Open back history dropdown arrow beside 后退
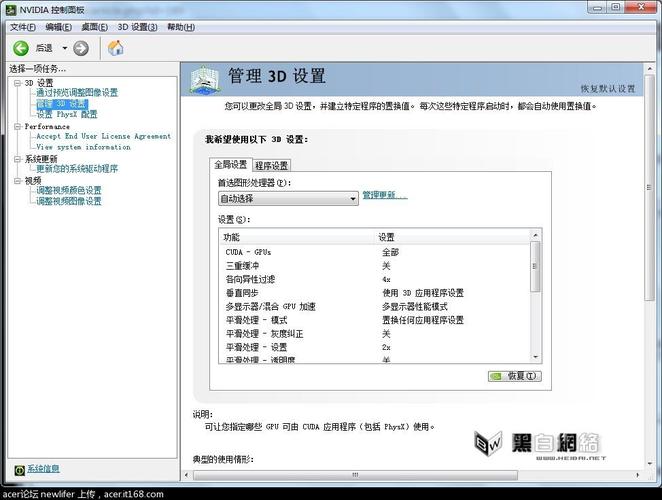Image resolution: width=662 pixels, height=500 pixels. (65, 48)
